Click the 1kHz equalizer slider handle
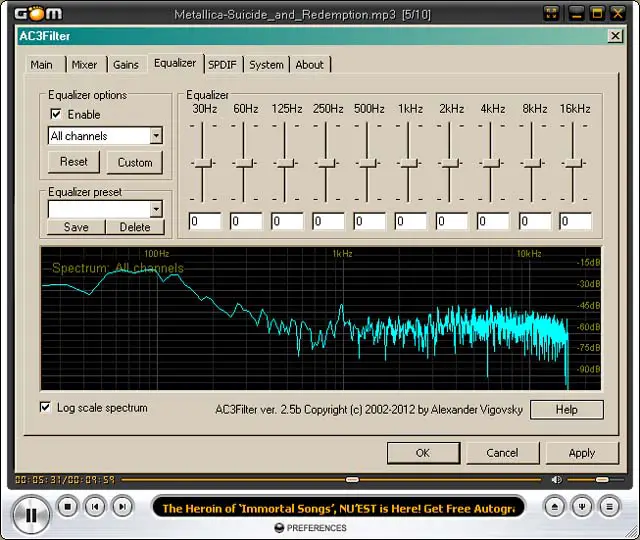Screen dimensions: 640x540 tap(409, 163)
